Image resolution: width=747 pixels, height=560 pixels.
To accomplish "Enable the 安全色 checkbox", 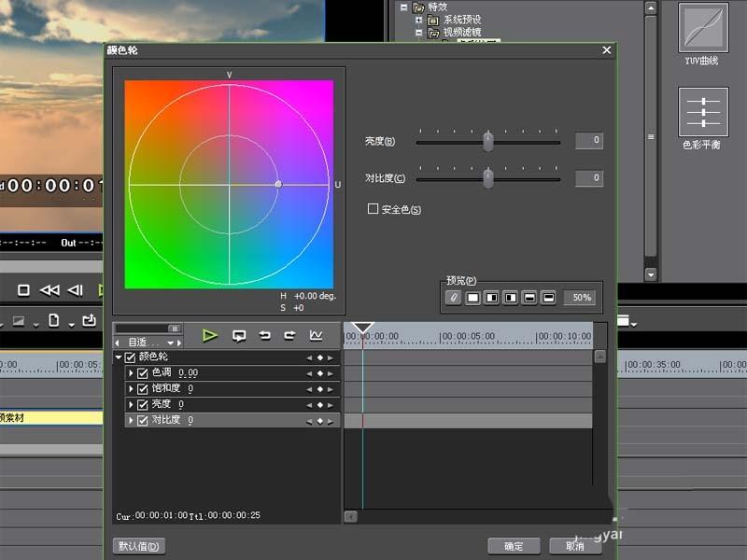I will pyautogui.click(x=373, y=209).
